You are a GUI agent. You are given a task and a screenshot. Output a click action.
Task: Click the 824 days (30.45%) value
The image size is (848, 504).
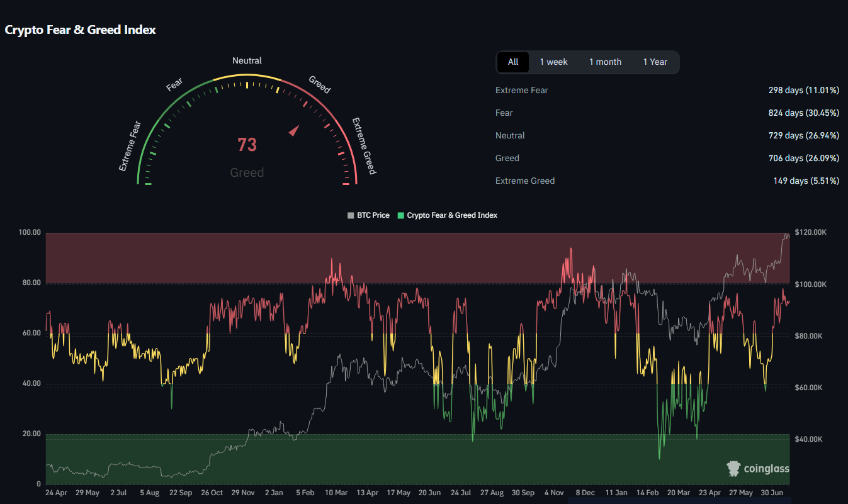[804, 113]
